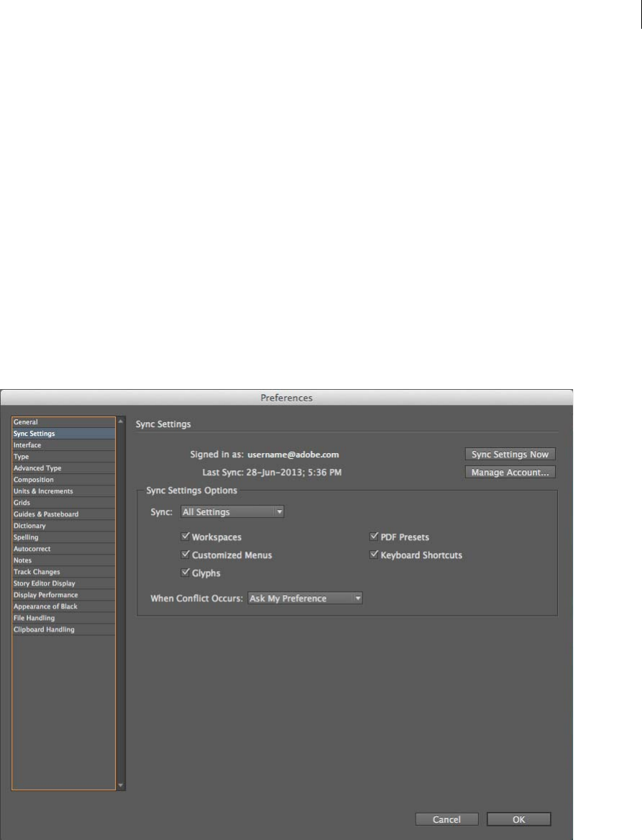Select Grids category
Image resolution: width=642 pixels, height=840 pixels.
pyautogui.click(x=63, y=503)
